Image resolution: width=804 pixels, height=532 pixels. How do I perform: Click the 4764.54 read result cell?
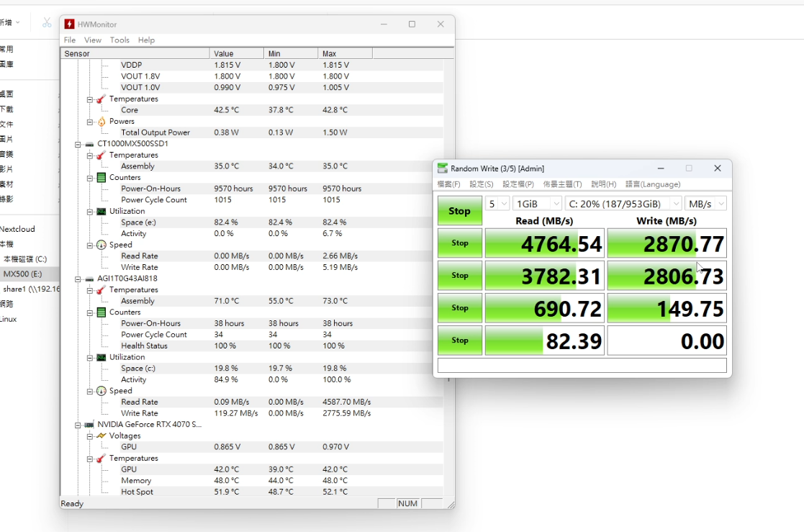pos(545,243)
